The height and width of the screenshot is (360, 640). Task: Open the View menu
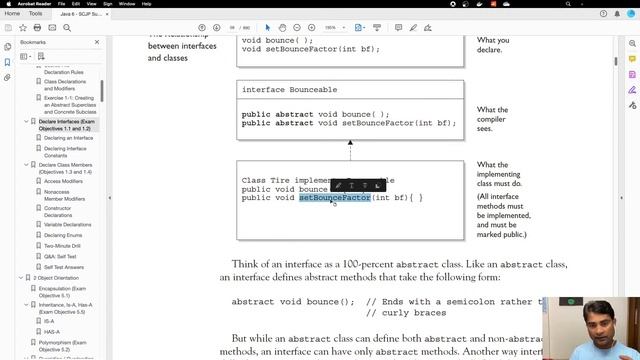click(x=91, y=4)
